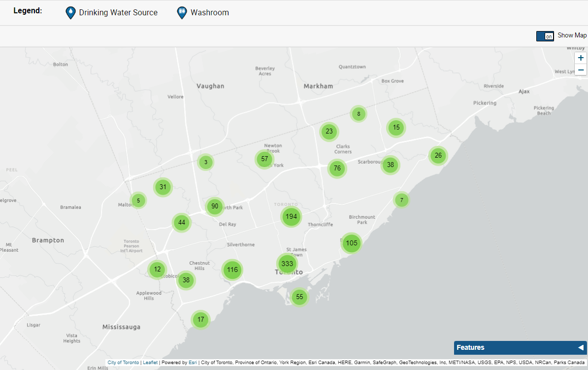This screenshot has width=588, height=370.
Task: Click the Applewood Hills map label
Action: point(149,296)
